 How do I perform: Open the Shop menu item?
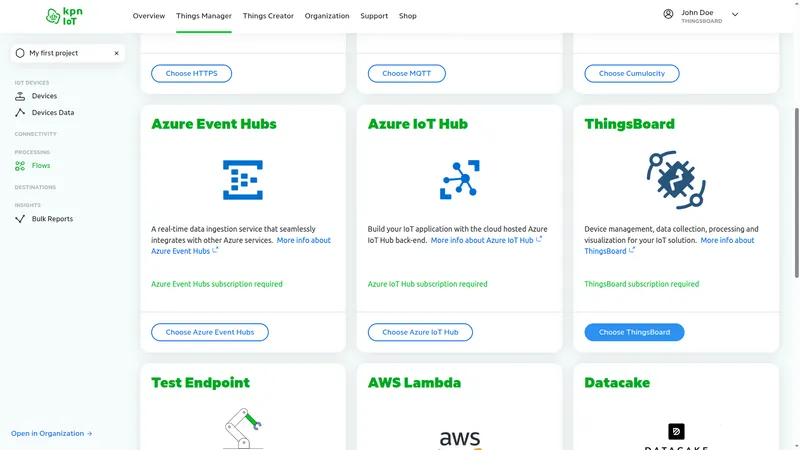[408, 16]
